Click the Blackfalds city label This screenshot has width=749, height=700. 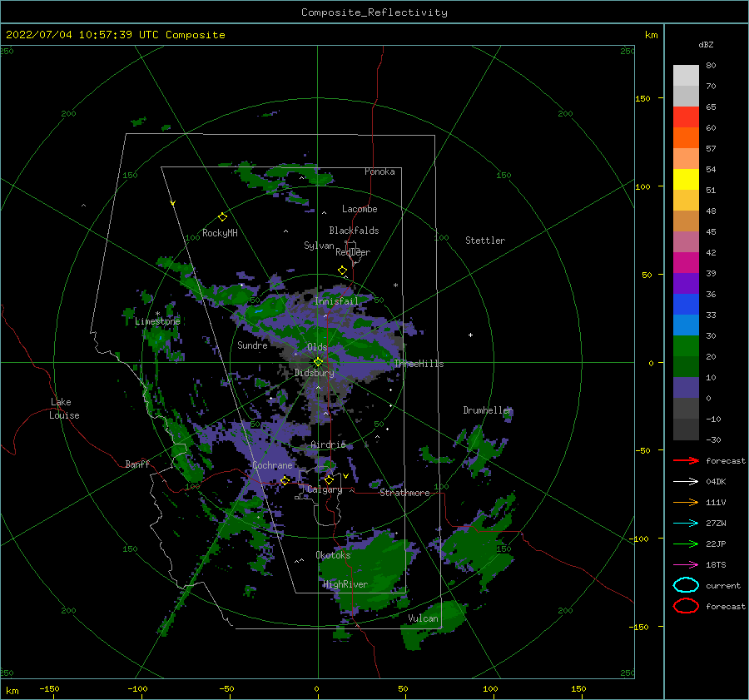click(354, 231)
